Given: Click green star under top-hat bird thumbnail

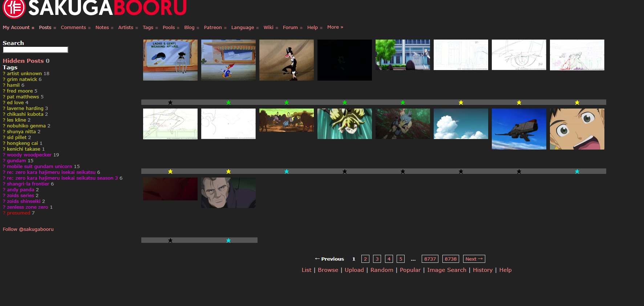Looking at the screenshot, I should point(287,103).
